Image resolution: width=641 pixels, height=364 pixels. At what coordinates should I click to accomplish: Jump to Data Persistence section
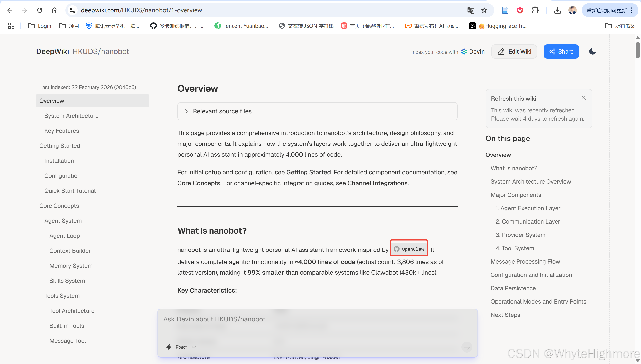click(513, 288)
